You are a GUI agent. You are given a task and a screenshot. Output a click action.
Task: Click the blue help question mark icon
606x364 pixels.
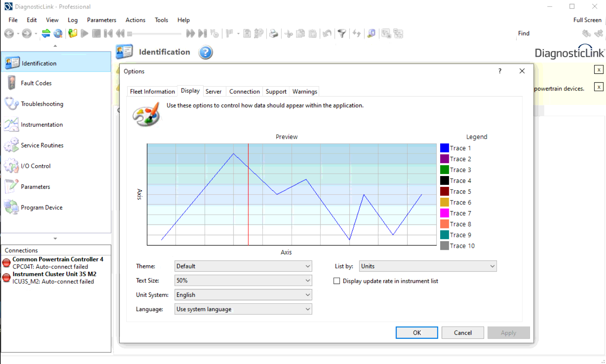(205, 52)
